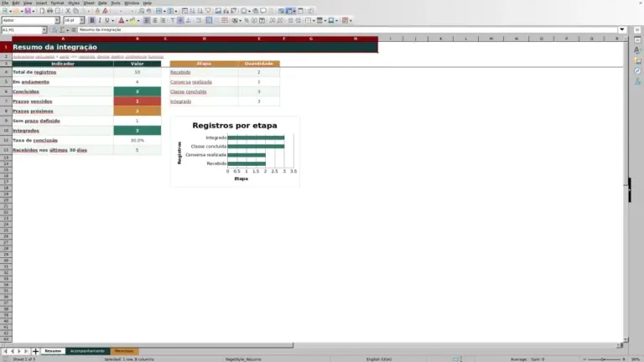Click the Sort Descending icon
The width and height of the screenshot is (644, 362).
point(200,11)
